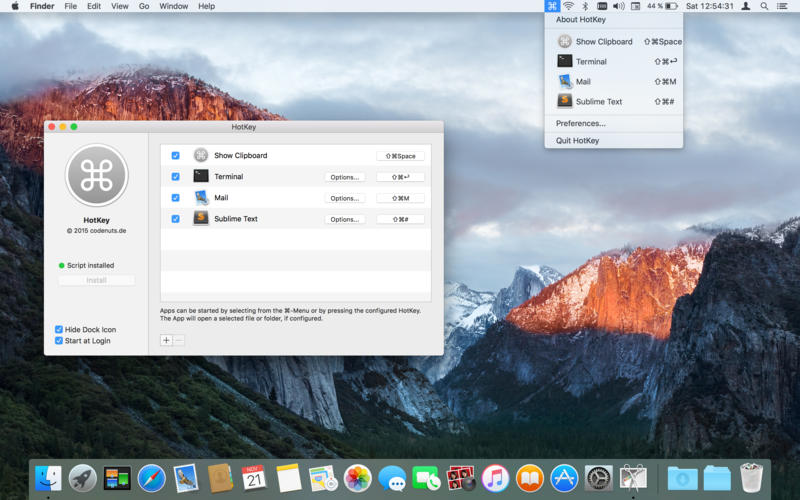Launch the App Store from the Dock
The width and height of the screenshot is (800, 500).
pos(564,478)
